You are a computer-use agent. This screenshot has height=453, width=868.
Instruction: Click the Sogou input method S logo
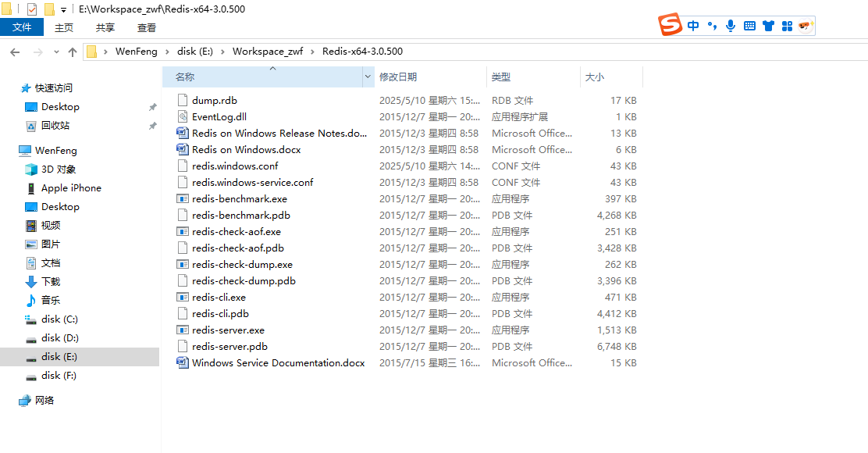(670, 25)
